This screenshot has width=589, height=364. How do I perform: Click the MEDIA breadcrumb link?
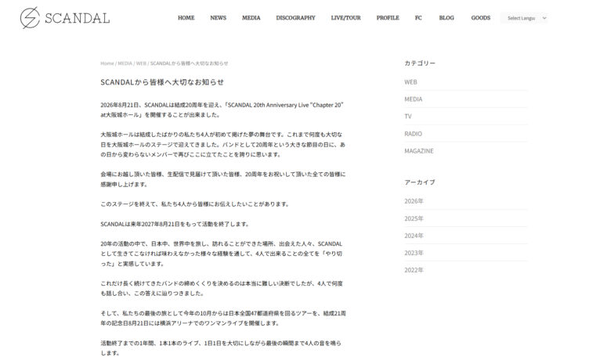125,63
